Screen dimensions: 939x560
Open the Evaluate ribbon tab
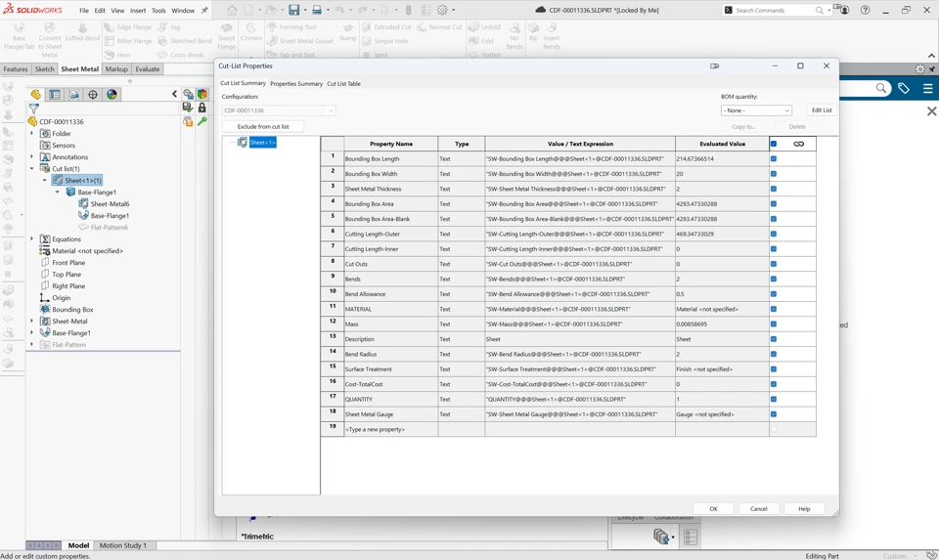(148, 68)
